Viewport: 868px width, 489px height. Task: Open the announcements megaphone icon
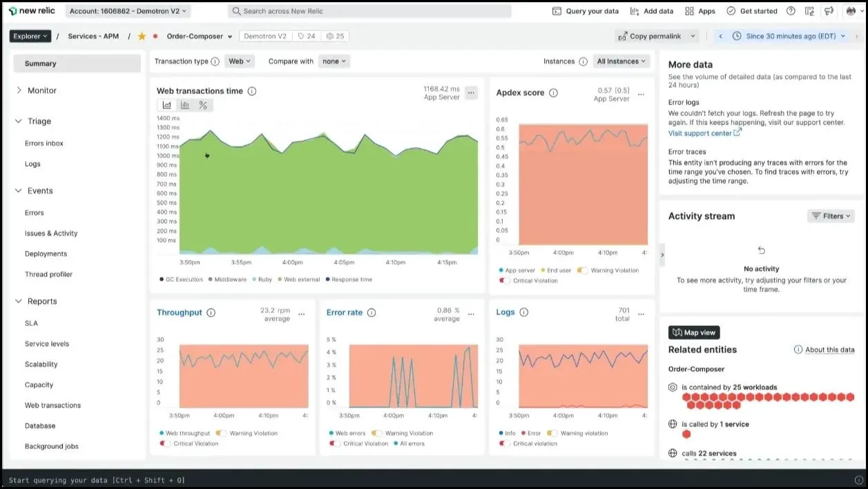(x=829, y=11)
